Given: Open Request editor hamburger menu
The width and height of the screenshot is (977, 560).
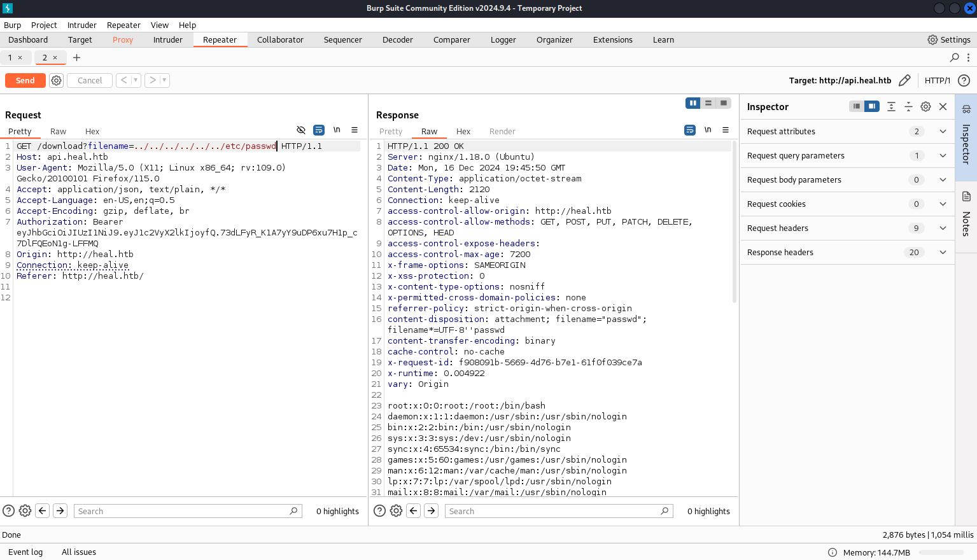Looking at the screenshot, I should click(x=355, y=130).
